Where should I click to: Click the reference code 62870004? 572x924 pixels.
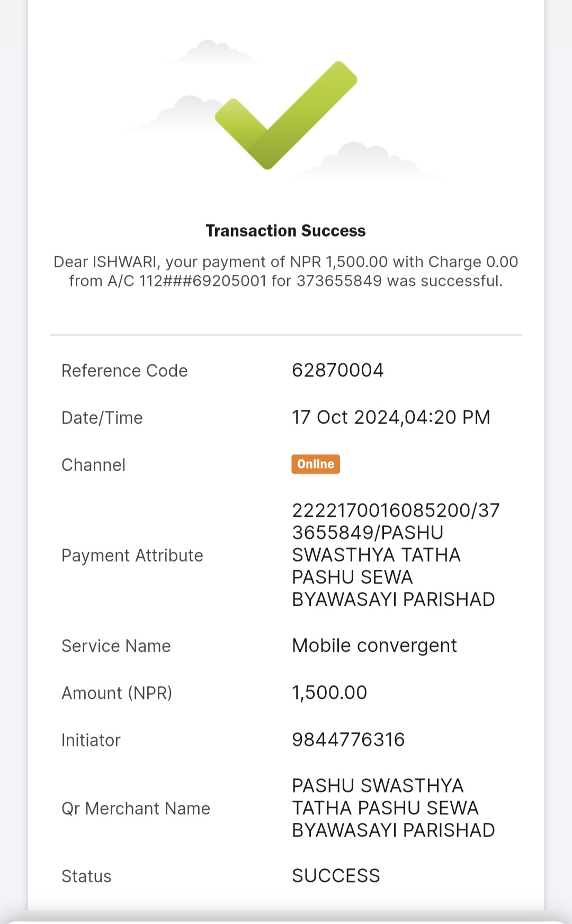[x=338, y=370]
